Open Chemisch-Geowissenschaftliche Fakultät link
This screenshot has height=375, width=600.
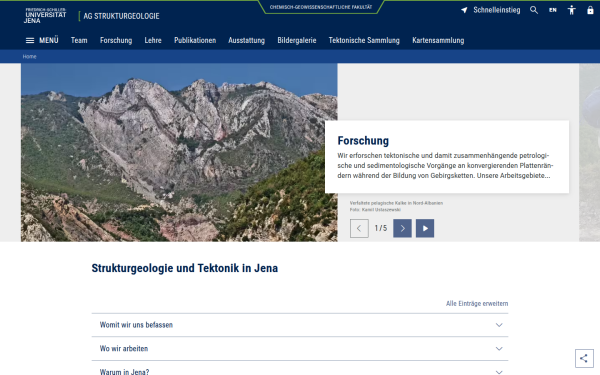click(321, 7)
